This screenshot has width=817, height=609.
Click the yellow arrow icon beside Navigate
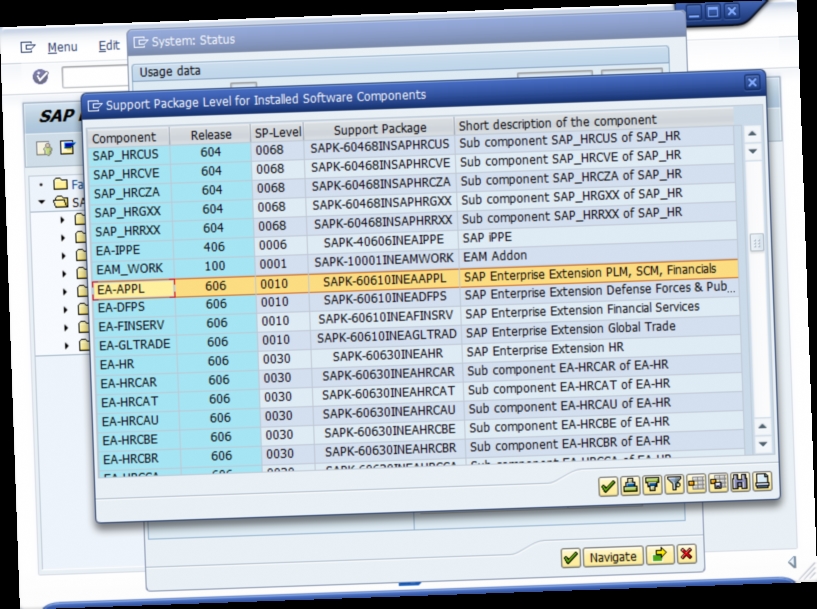(x=660, y=554)
